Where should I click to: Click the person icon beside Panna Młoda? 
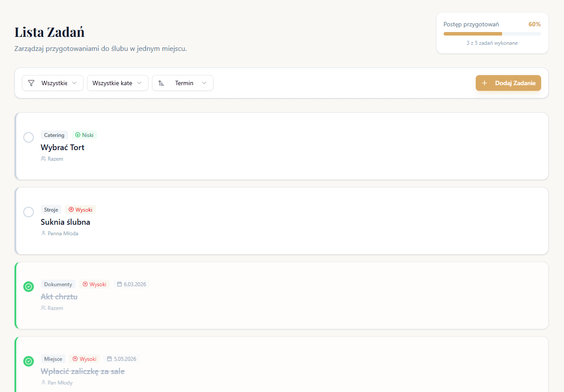[43, 234]
